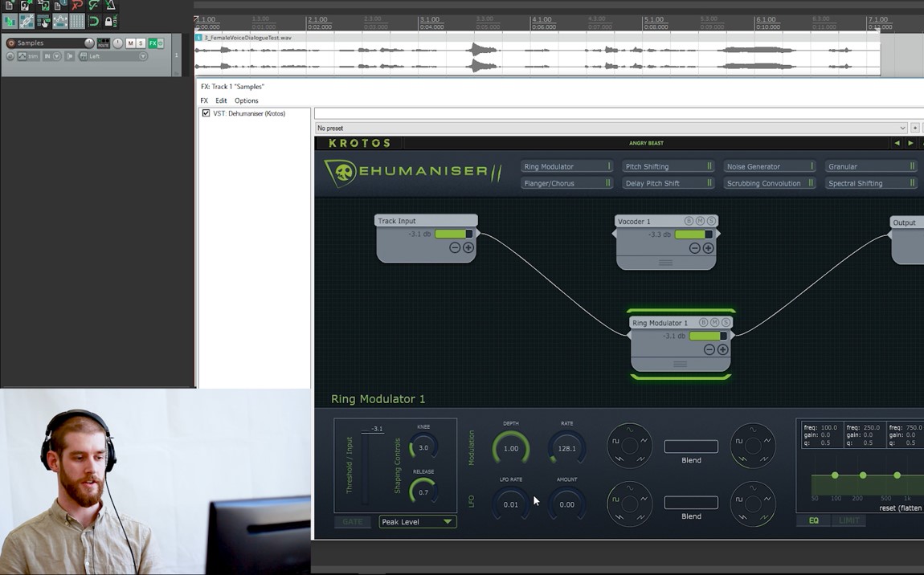Click the plus button beside the preset dropdown
The height and width of the screenshot is (575, 924).
(914, 128)
